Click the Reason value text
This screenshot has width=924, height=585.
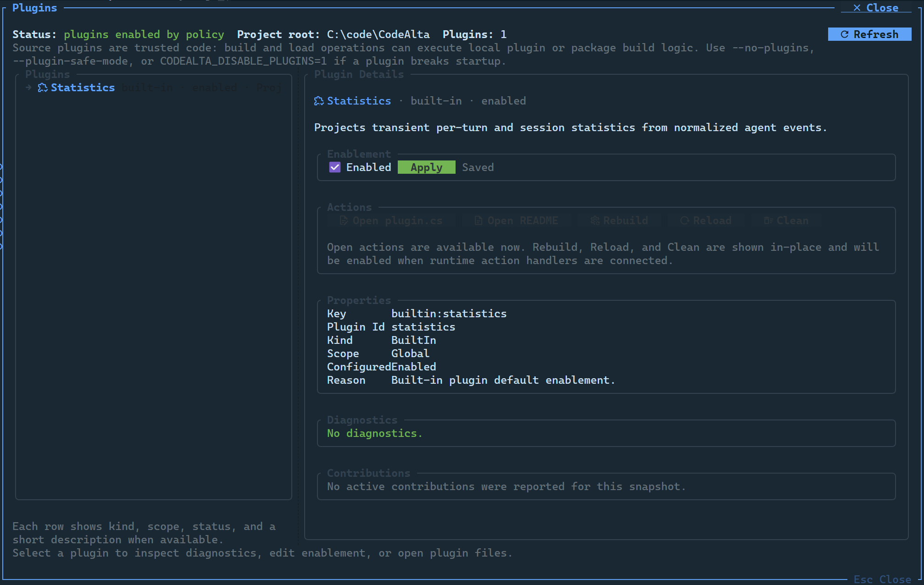point(503,380)
